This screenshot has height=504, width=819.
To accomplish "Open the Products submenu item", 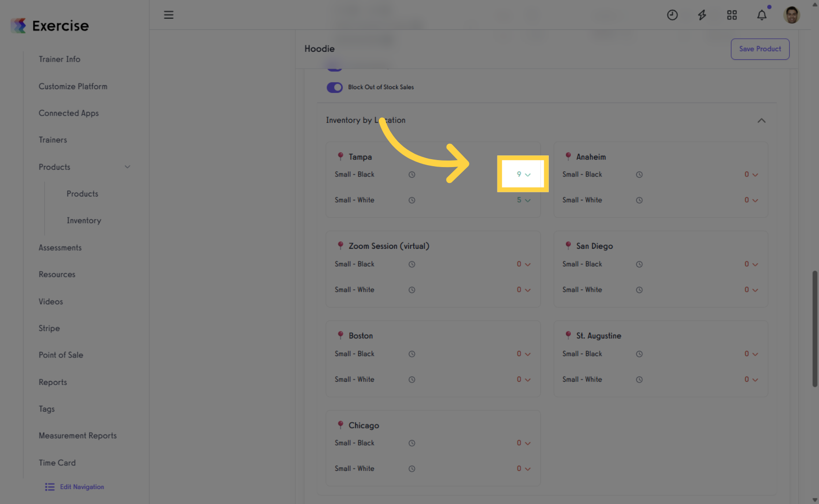I will tap(82, 194).
